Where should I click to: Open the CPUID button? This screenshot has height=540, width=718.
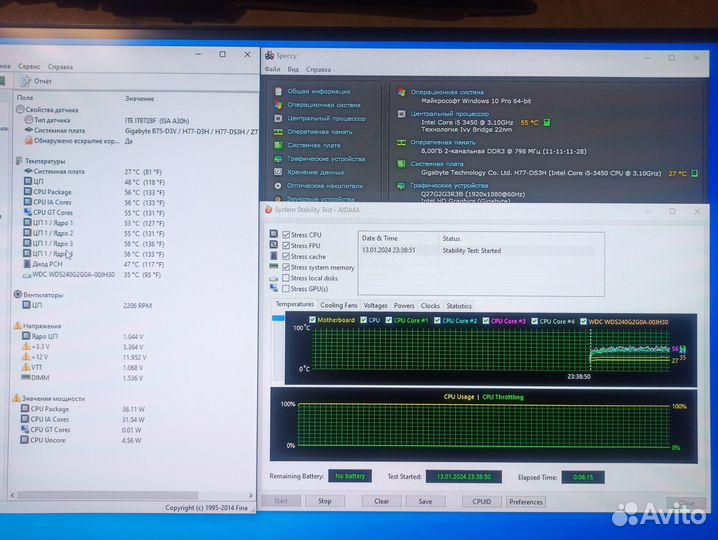coord(481,501)
